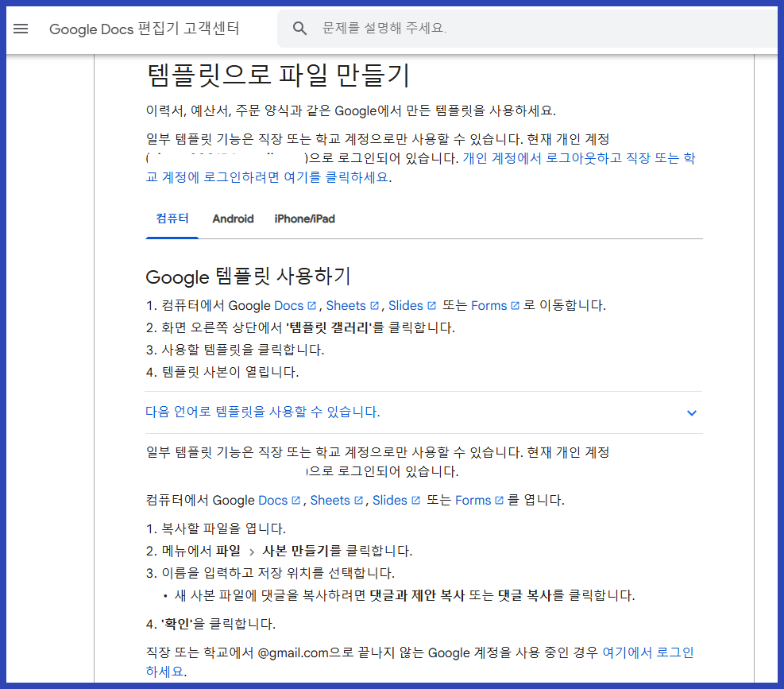Click the bold '댓글과 제안 복사' text
The height and width of the screenshot is (689, 784).
click(x=417, y=595)
